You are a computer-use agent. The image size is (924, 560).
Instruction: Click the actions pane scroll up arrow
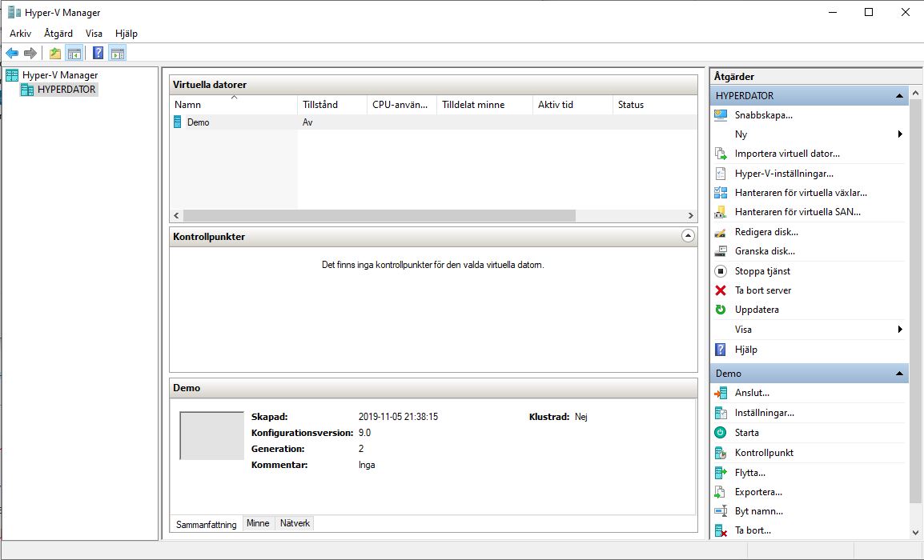(915, 93)
